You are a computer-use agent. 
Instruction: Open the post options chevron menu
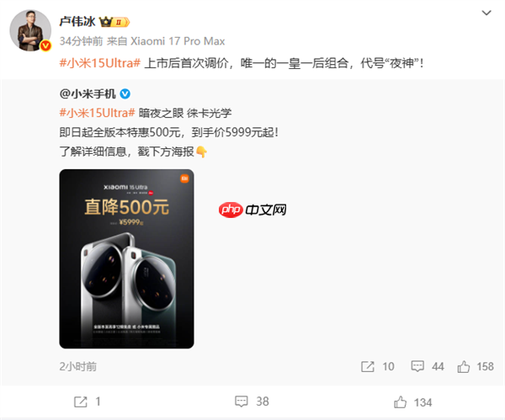click(486, 13)
